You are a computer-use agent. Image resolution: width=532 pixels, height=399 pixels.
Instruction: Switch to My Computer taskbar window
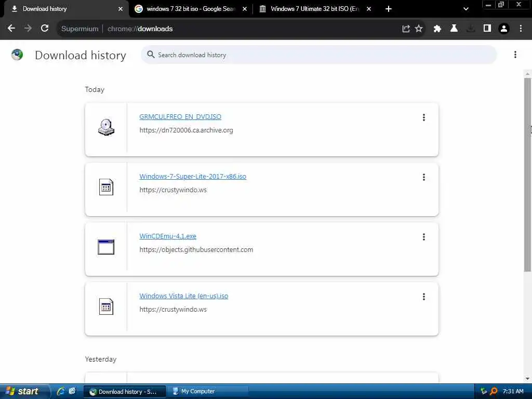208,392
